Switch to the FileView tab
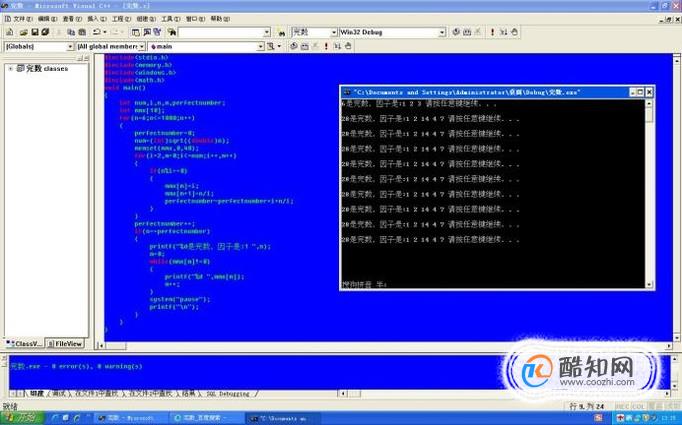The image size is (682, 425). (x=65, y=344)
